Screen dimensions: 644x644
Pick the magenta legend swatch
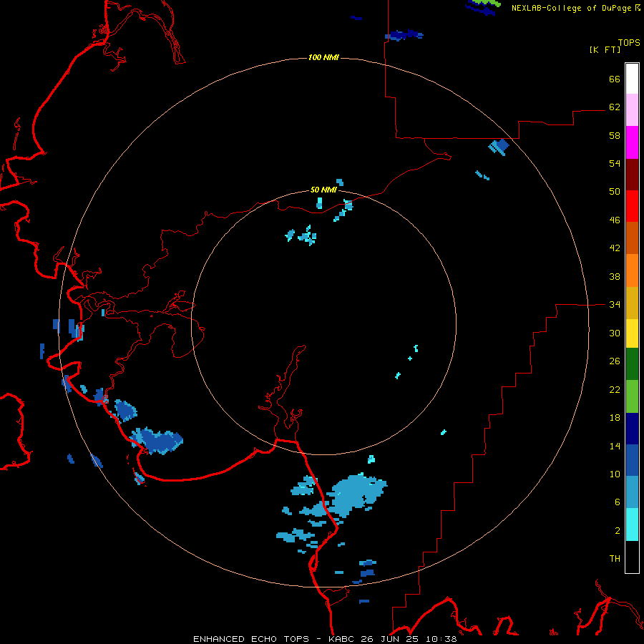click(632, 142)
